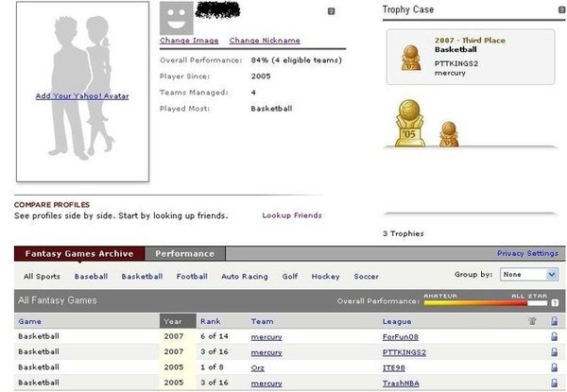This screenshot has height=392, width=567.
Task: Click the 2007 Third Place trophy icon
Action: [x=411, y=58]
